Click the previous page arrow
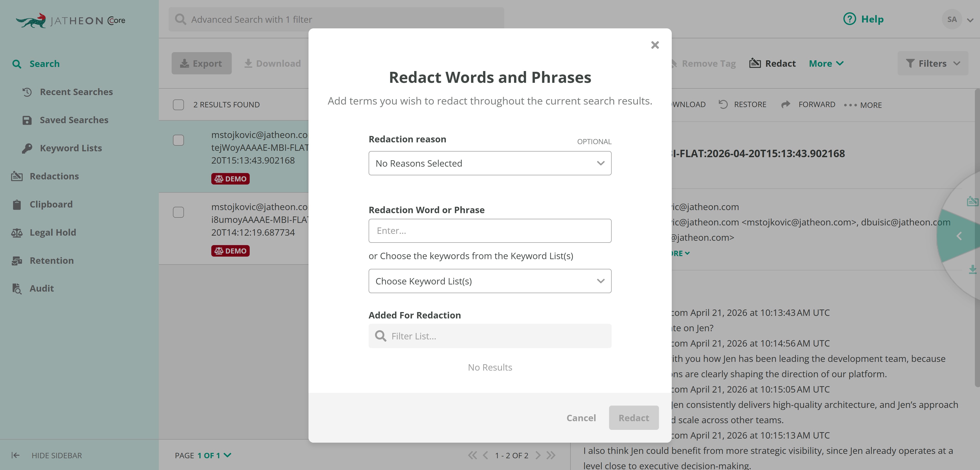The image size is (980, 470). click(x=486, y=455)
